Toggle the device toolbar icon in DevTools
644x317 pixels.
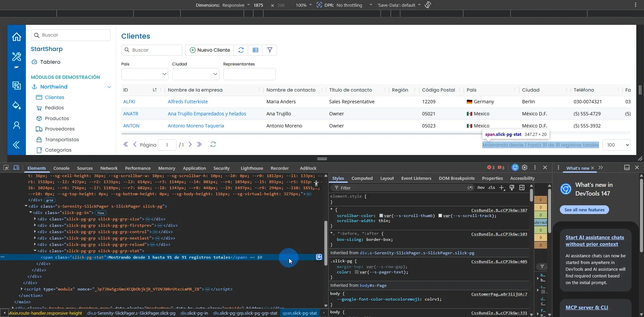16,168
